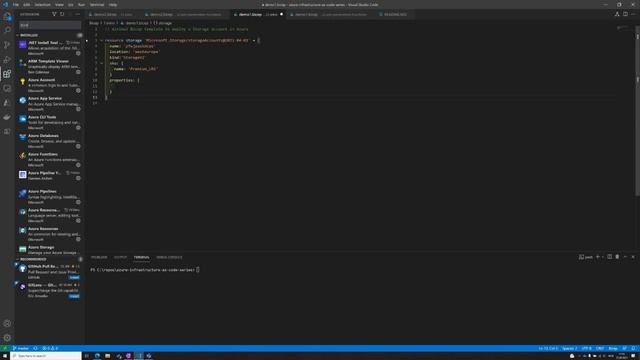Screen dimensions: 640x360
Task: Click the Windows Start button
Action: 4,356
